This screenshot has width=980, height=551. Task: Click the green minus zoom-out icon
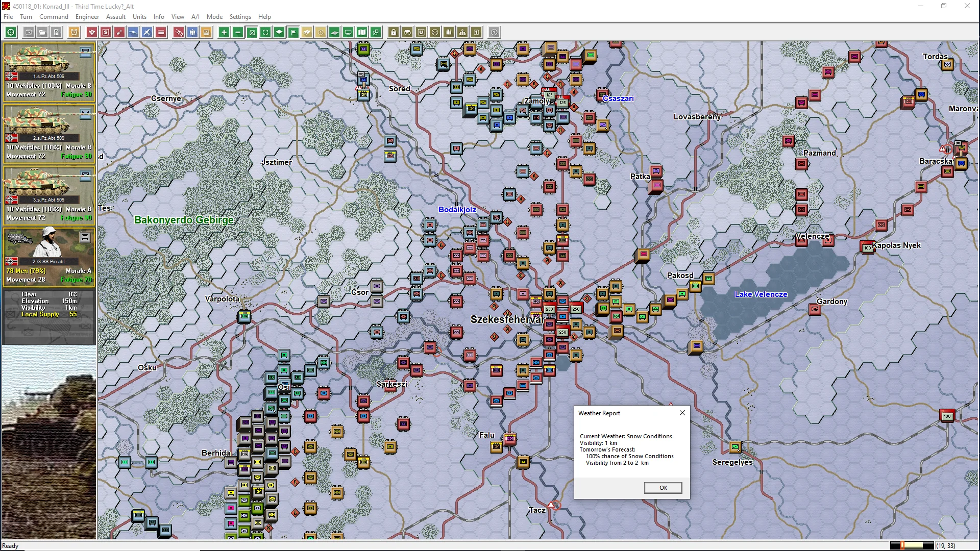coord(238,33)
